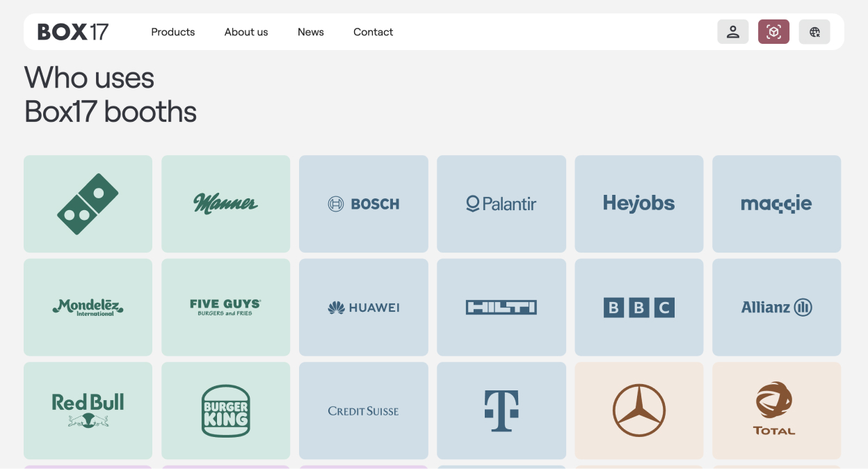Select the Bosch logo tile
This screenshot has height=469, width=868.
point(364,204)
